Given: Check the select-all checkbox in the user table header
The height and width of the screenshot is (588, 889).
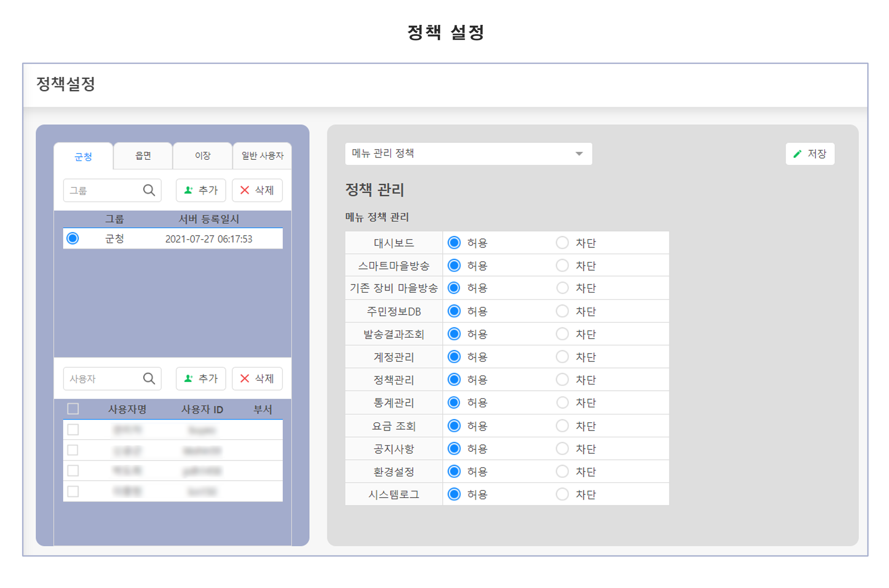Looking at the screenshot, I should [73, 409].
